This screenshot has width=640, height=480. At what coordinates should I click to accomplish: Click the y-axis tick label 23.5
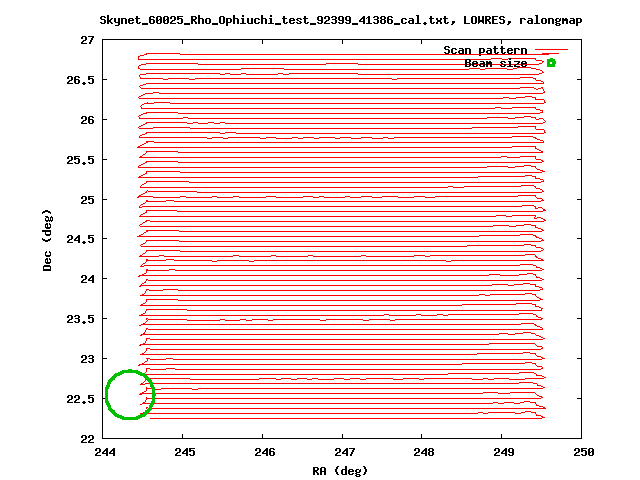point(80,319)
